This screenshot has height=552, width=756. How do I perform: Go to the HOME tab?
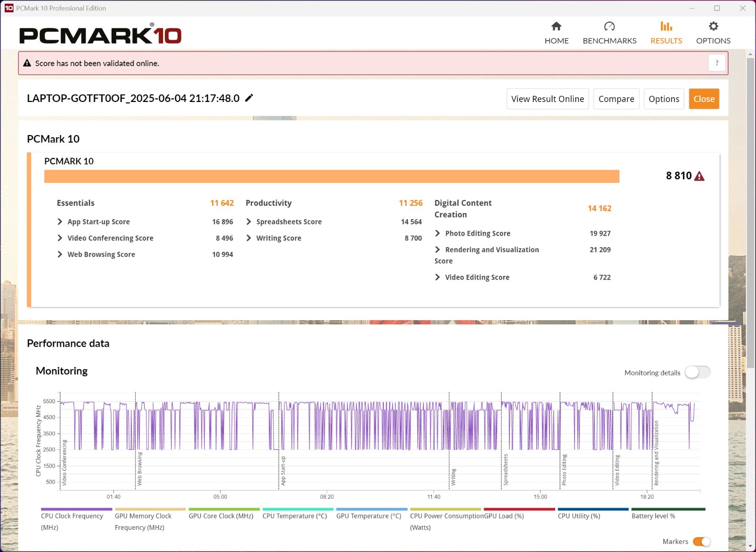tap(556, 41)
